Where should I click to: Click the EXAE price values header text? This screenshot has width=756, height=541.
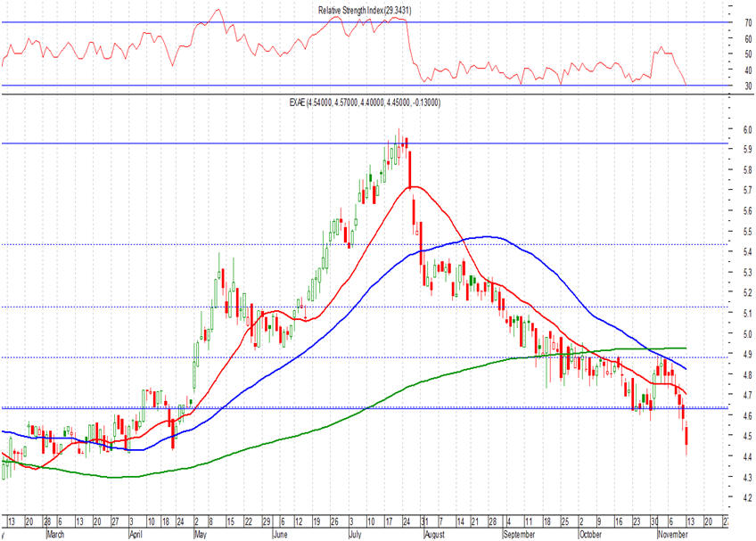tap(365, 102)
